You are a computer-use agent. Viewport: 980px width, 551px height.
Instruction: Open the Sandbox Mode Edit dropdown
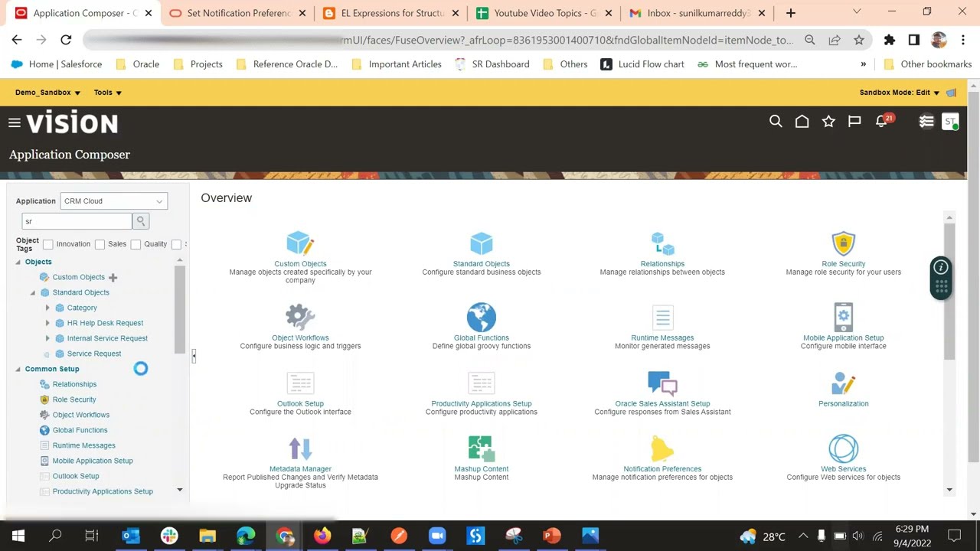tap(900, 93)
